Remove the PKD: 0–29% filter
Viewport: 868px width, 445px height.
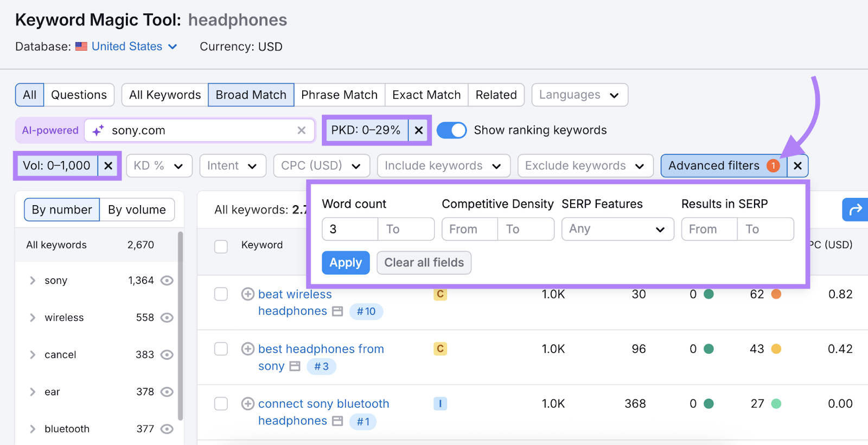(419, 130)
